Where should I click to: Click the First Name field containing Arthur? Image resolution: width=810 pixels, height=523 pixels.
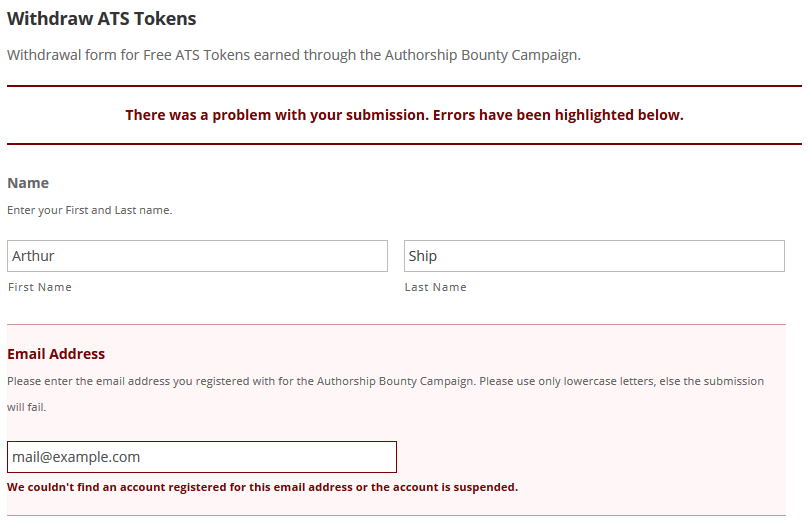(x=197, y=256)
